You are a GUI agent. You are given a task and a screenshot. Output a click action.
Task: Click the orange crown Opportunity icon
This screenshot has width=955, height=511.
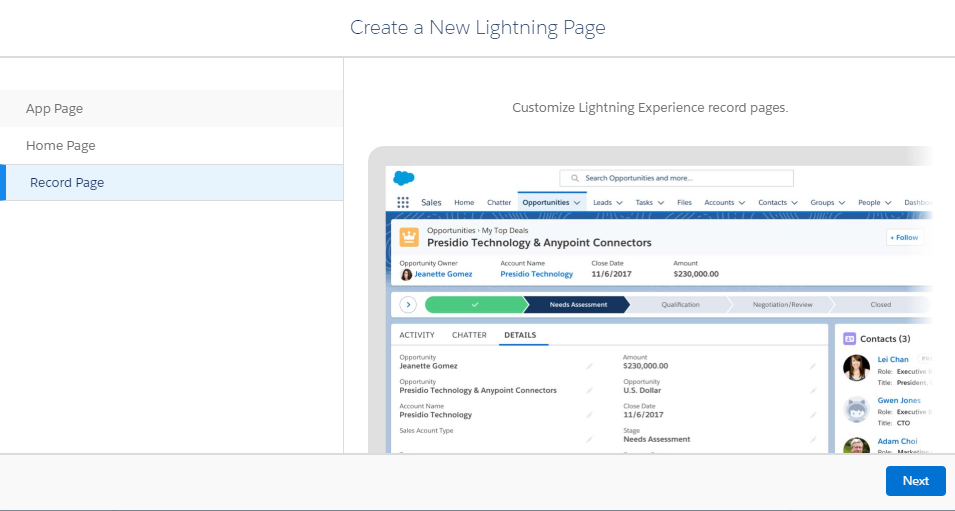[x=409, y=237]
